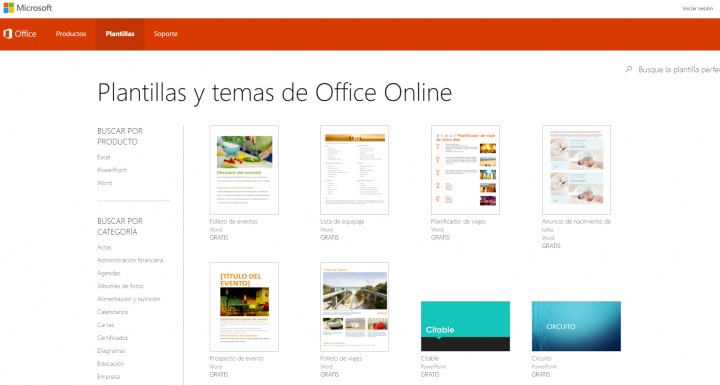Image resolution: width=720 pixels, height=385 pixels.
Task: Open Administración financiera category
Action: pyautogui.click(x=130, y=260)
